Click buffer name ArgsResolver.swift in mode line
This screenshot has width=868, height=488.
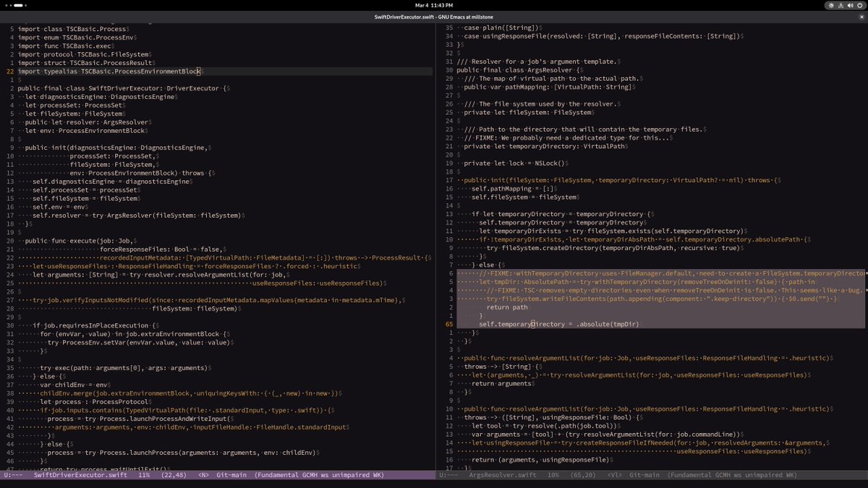click(x=504, y=475)
